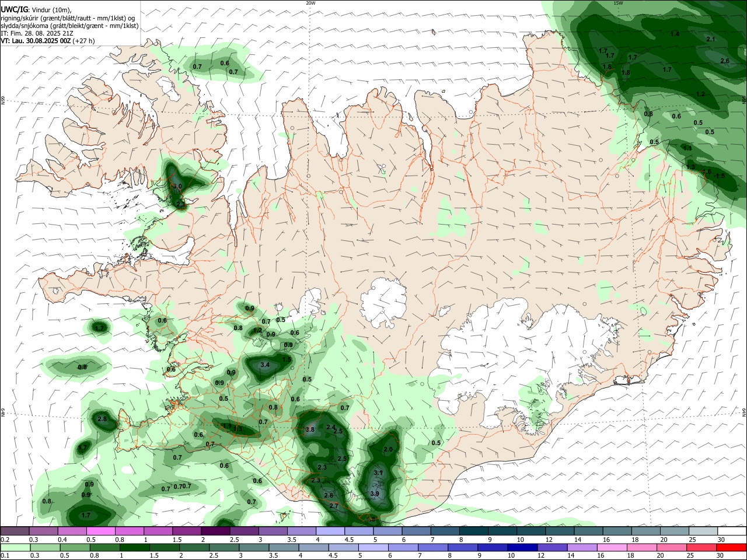747x560 pixels.
Task: Click the 2.4 precipitation value on the map
Action: pyautogui.click(x=330, y=428)
